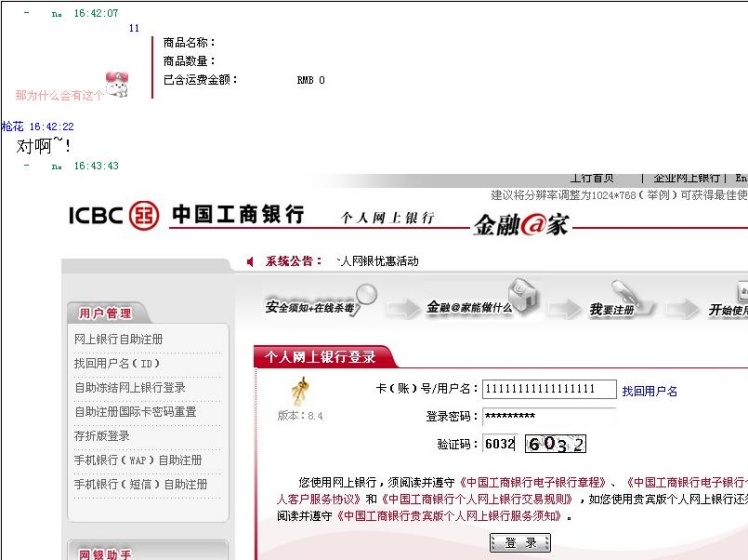Open 找回用户名(ID) in the sidebar
The image size is (748, 560).
coord(117,363)
